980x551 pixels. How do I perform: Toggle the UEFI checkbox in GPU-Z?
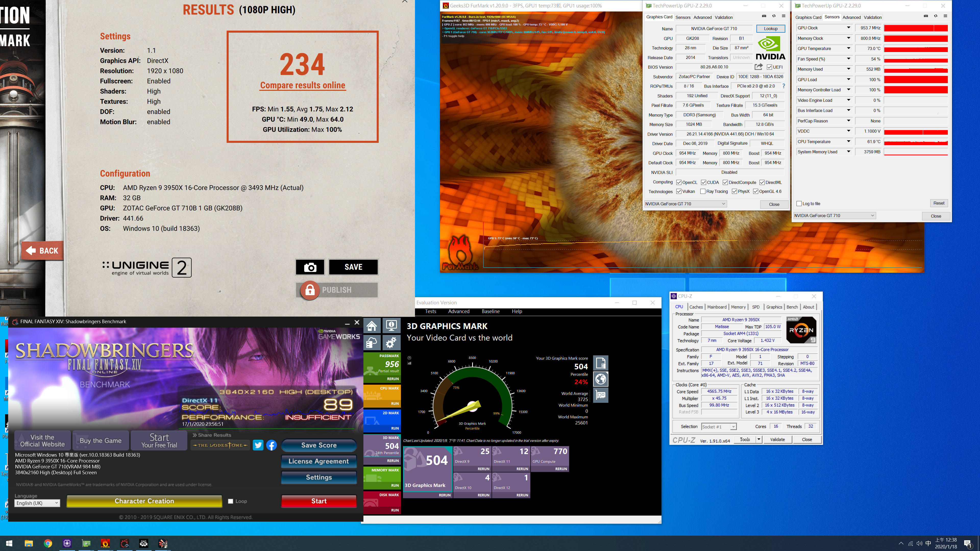pos(769,67)
